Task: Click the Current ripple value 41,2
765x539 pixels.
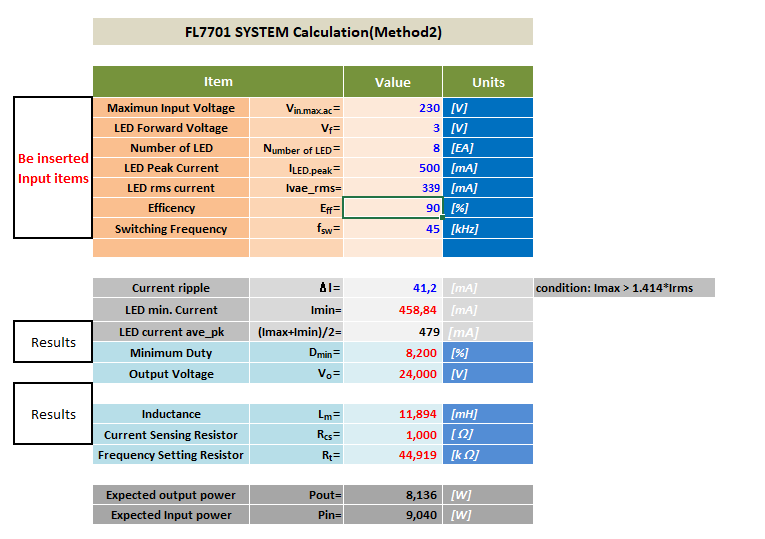Action: (393, 288)
